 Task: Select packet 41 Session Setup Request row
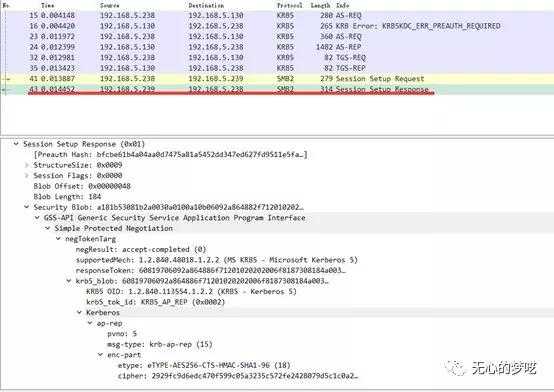[277, 78]
